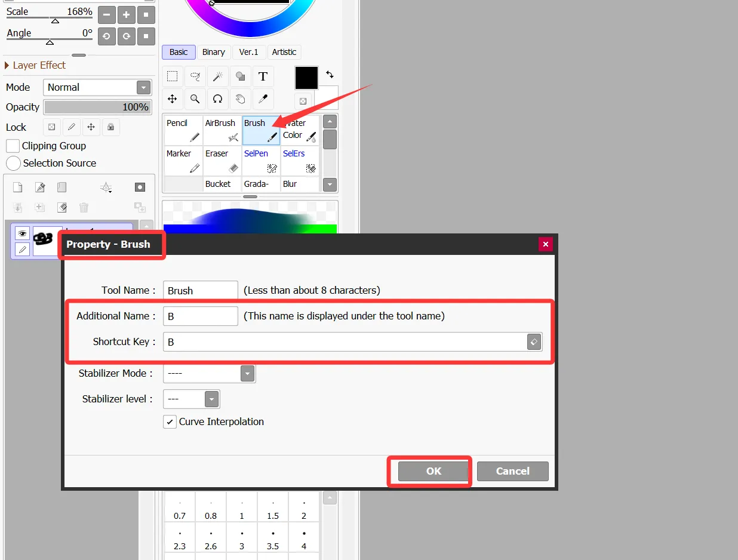The width and height of the screenshot is (738, 560).
Task: Toggle Lock transparent pixels
Action: (52, 127)
